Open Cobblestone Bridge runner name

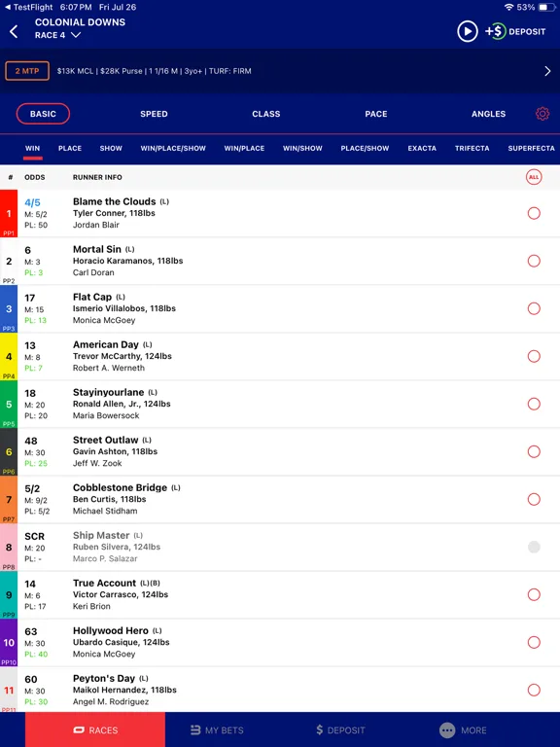point(120,487)
